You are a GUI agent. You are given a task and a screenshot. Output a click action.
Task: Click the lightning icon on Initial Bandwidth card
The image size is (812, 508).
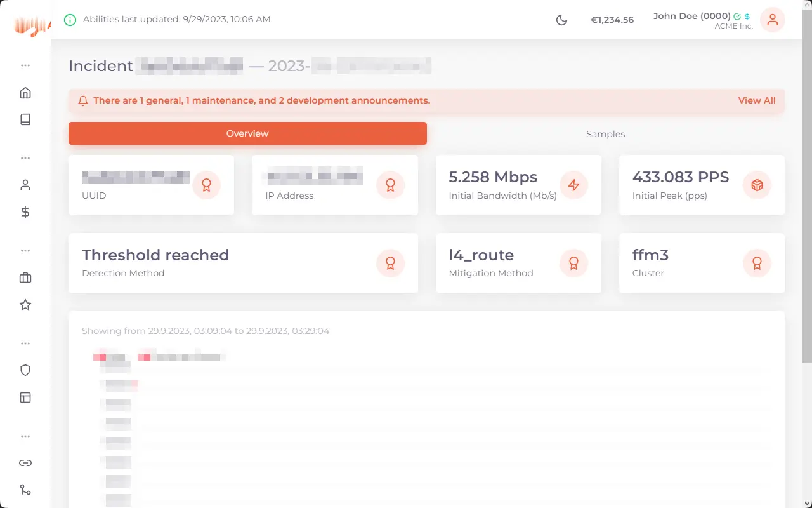pyautogui.click(x=573, y=185)
